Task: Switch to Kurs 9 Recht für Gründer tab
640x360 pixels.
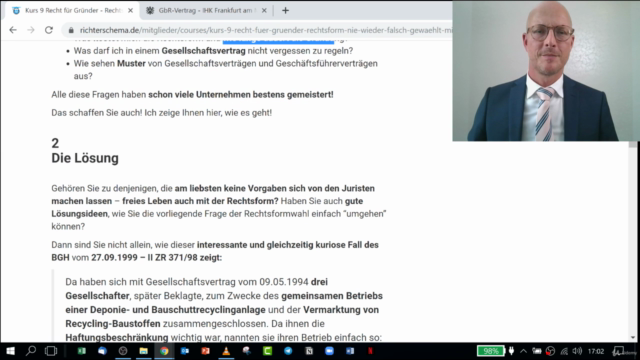Action: click(x=73, y=11)
